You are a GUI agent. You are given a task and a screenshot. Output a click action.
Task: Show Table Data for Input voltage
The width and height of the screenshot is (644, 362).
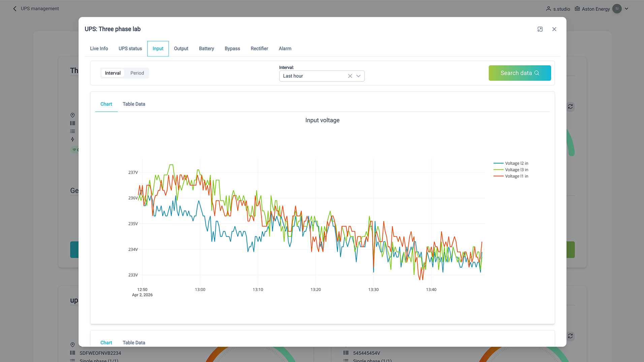(x=134, y=104)
